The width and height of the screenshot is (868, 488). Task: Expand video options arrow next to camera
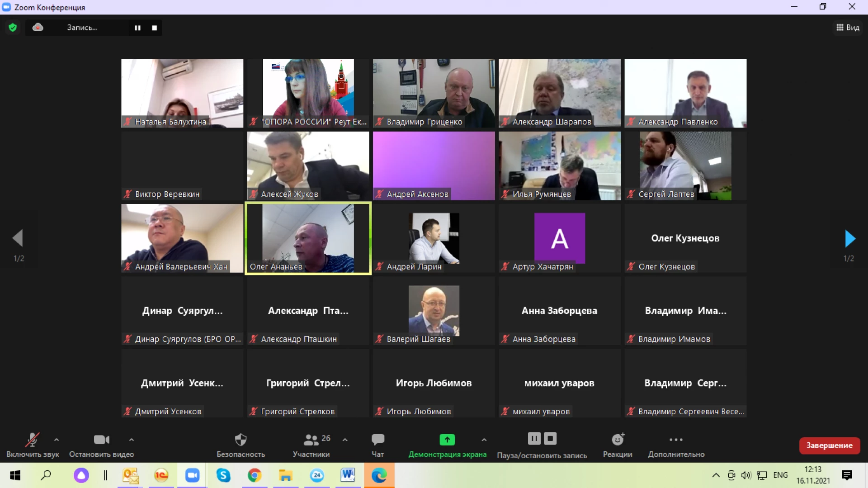pyautogui.click(x=131, y=440)
